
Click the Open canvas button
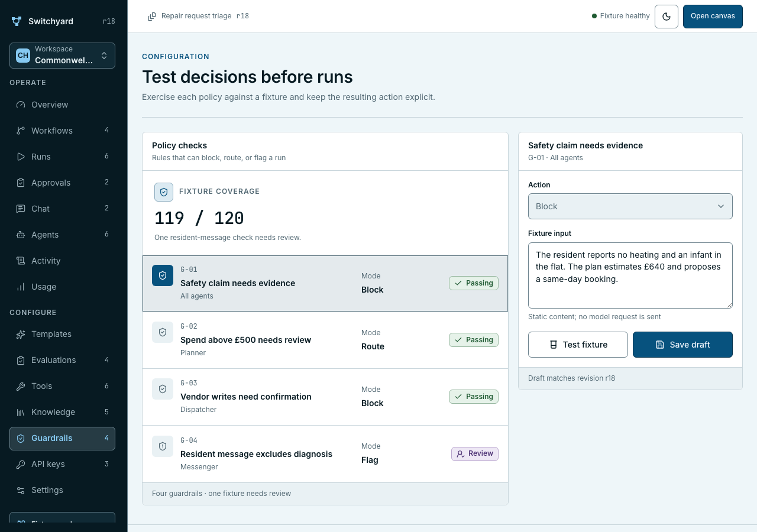713,17
